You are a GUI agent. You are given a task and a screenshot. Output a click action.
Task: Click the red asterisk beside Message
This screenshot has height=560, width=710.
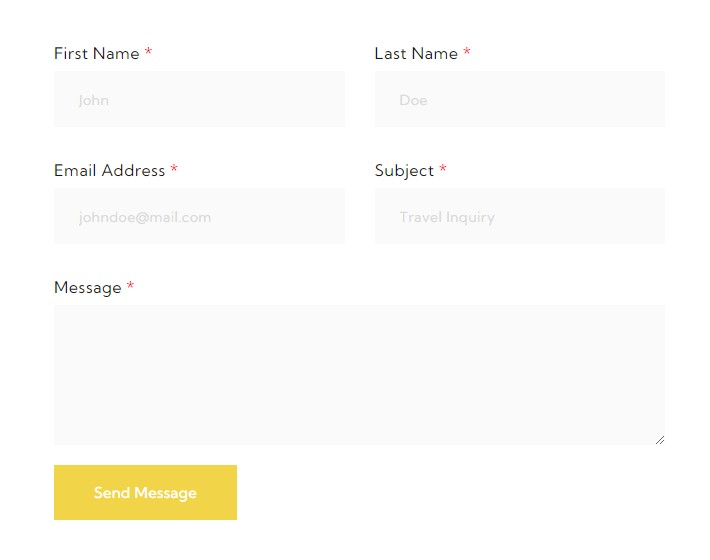[x=130, y=286]
